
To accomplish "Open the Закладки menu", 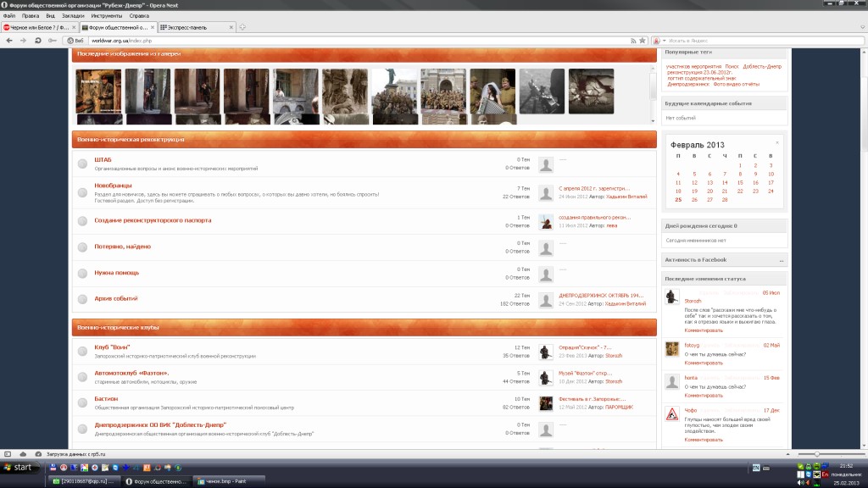I will (x=72, y=15).
